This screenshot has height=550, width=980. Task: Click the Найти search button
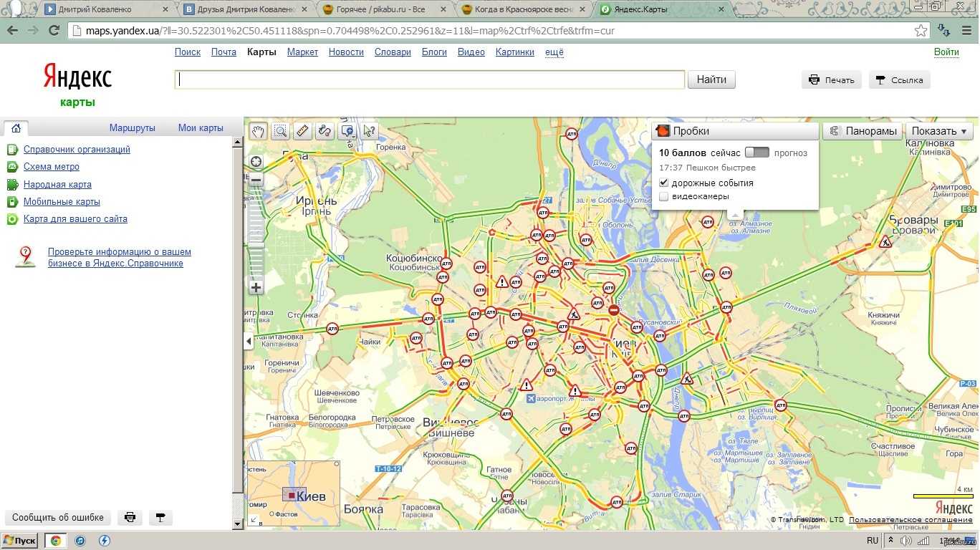[x=711, y=79]
